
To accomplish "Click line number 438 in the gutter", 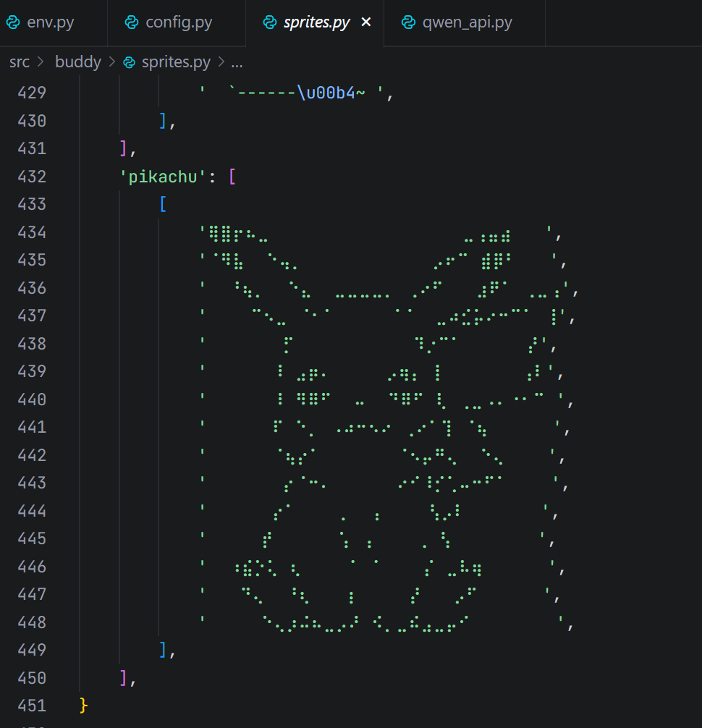I will pyautogui.click(x=32, y=344).
